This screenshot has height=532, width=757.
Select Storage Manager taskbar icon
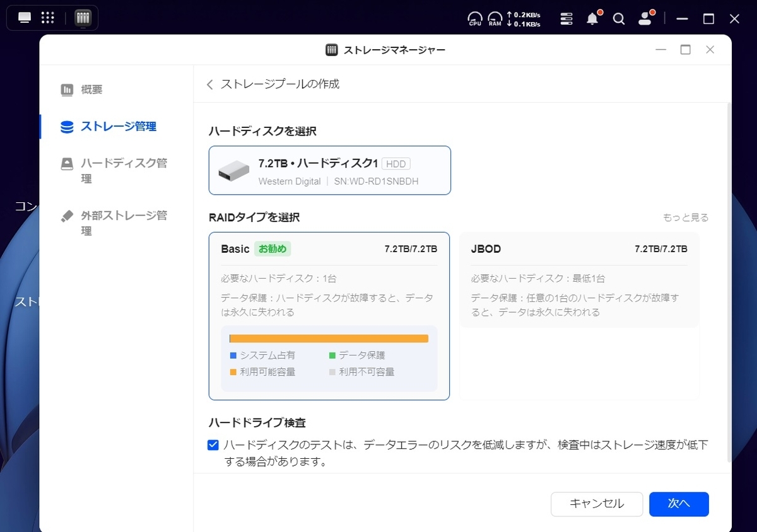[83, 18]
